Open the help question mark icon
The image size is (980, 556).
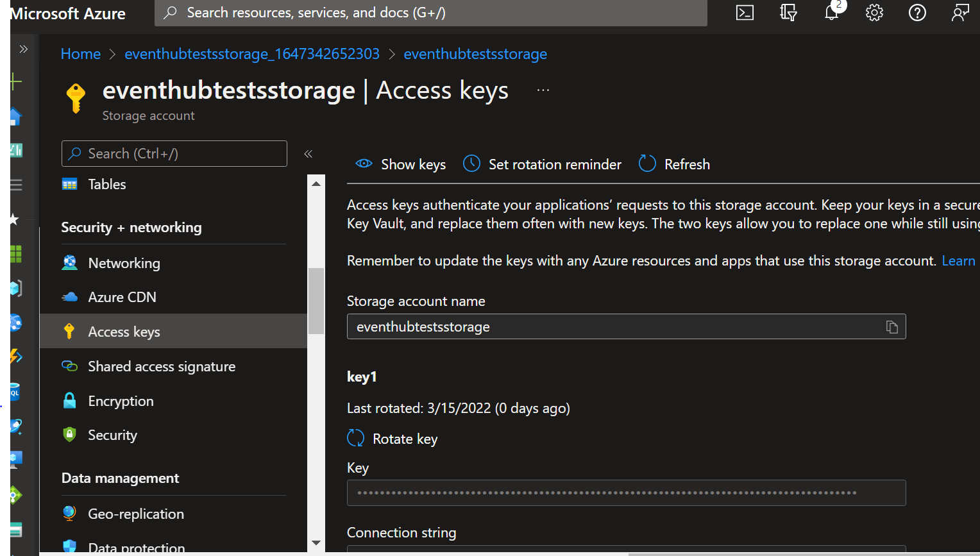pos(917,13)
